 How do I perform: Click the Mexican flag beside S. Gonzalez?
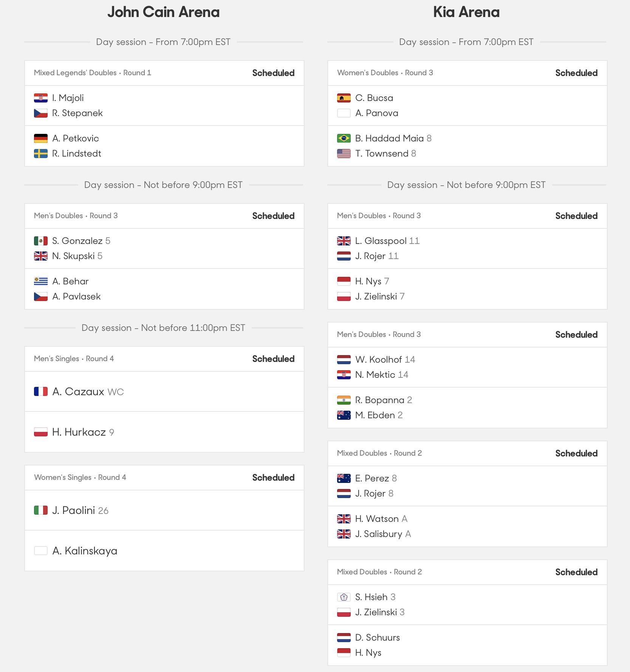pyautogui.click(x=41, y=241)
